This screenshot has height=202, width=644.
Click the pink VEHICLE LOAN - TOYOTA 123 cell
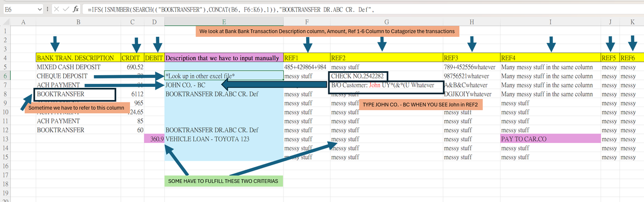pos(224,139)
